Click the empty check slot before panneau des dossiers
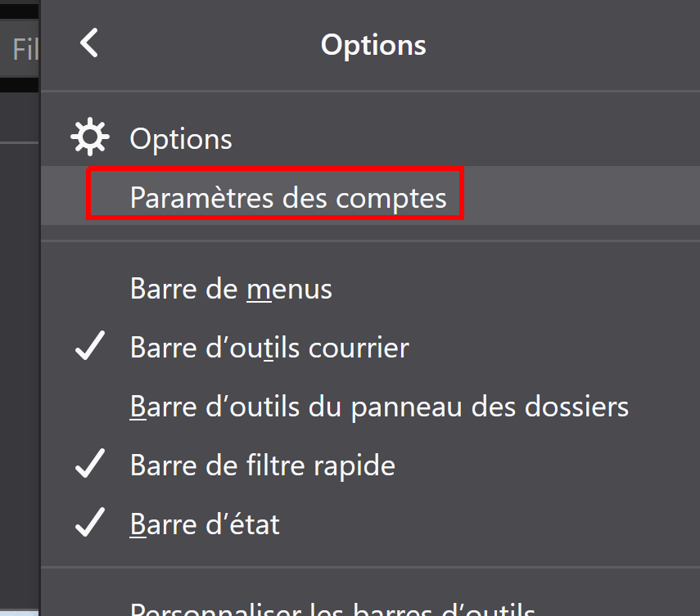 pyautogui.click(x=89, y=407)
